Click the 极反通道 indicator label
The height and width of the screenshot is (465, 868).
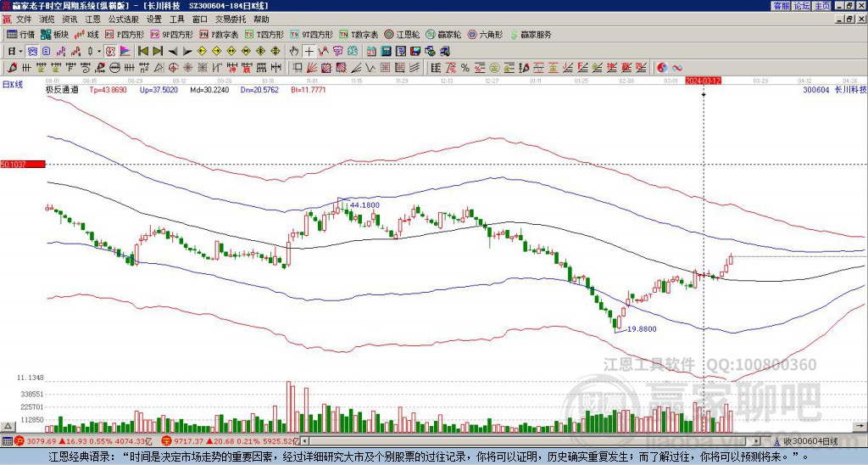(62, 89)
